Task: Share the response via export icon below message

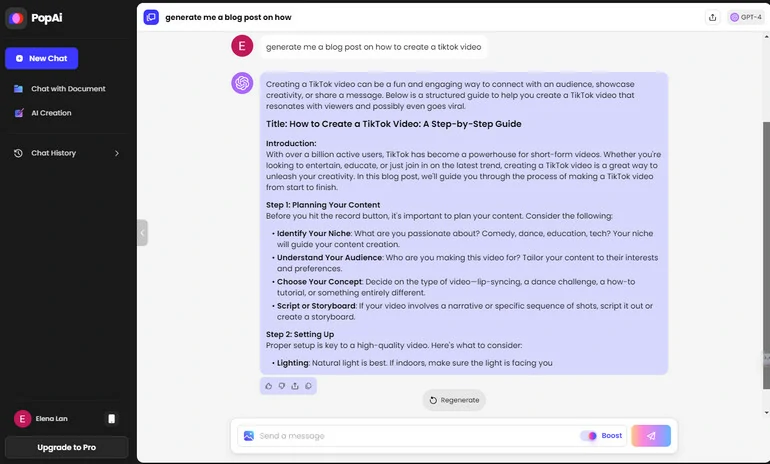Action: click(x=295, y=386)
